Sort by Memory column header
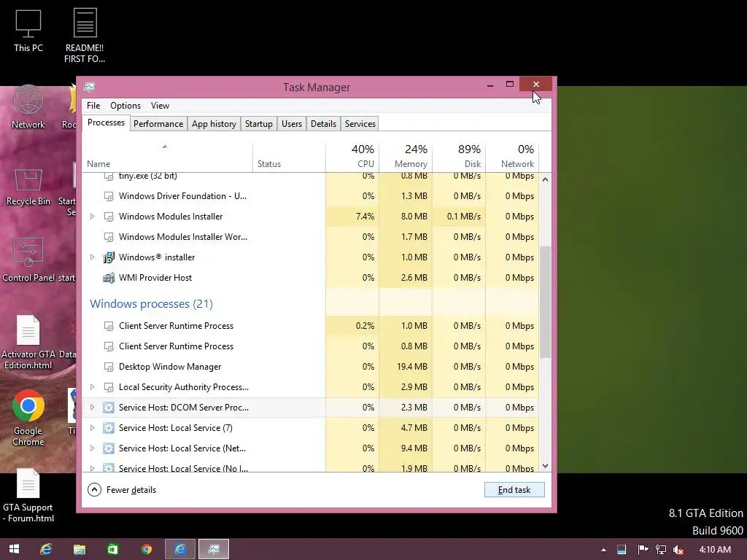747x560 pixels. coord(406,157)
